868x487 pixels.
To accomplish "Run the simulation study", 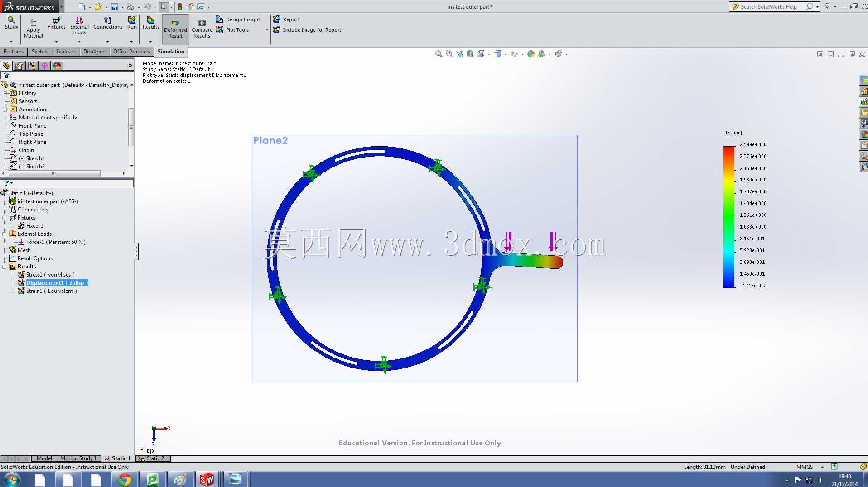I will pyautogui.click(x=132, y=23).
